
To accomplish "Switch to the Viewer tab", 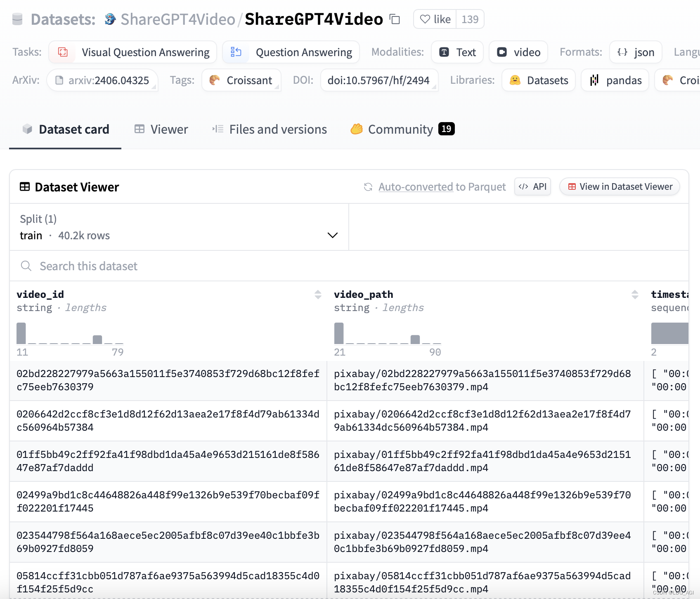I will [161, 130].
